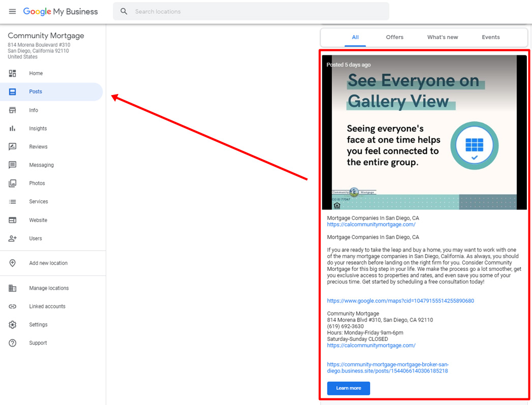
Task: Open the first calcommunitymortgage.com link
Action: (371, 225)
